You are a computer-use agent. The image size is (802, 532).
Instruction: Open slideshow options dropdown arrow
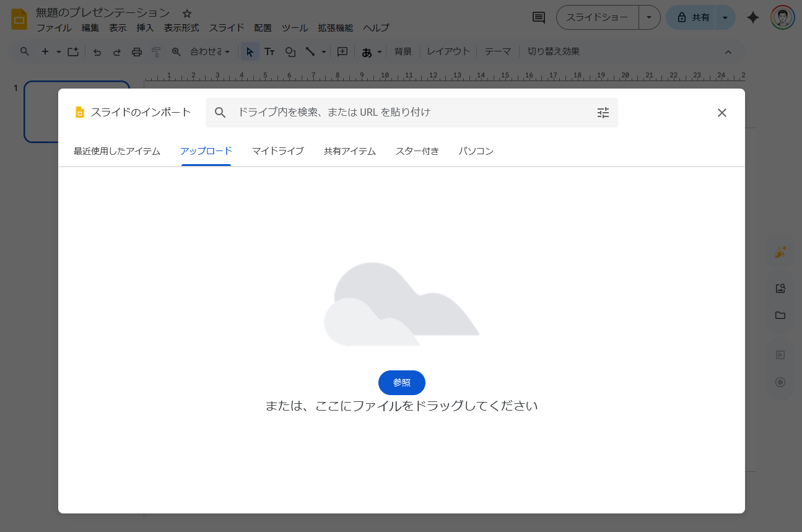pyautogui.click(x=649, y=17)
